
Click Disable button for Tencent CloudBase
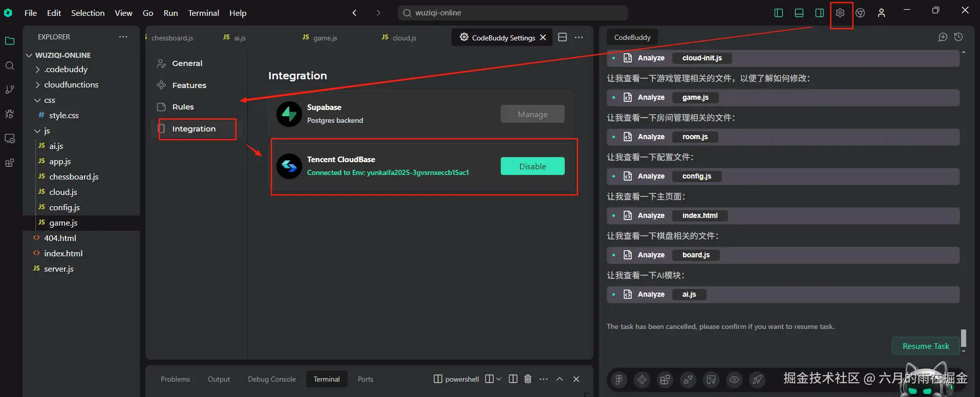pyautogui.click(x=532, y=166)
